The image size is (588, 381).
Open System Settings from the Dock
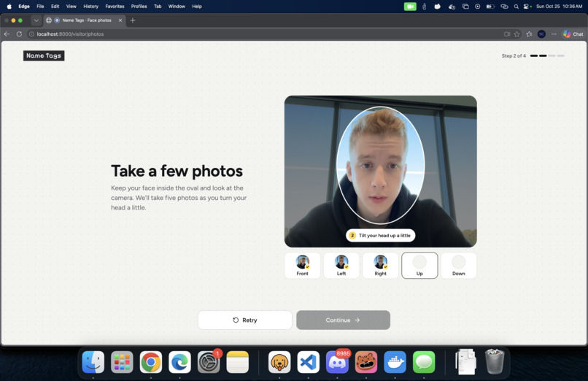[x=209, y=362]
